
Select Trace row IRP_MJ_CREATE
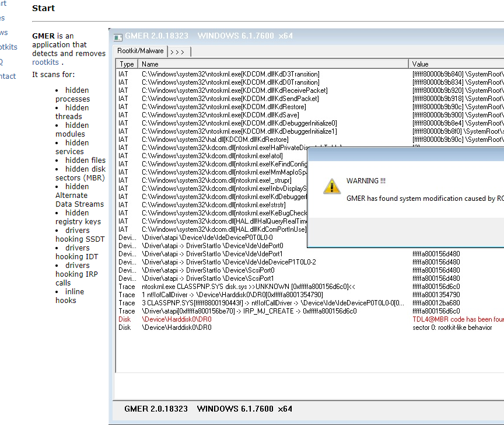click(310, 311)
